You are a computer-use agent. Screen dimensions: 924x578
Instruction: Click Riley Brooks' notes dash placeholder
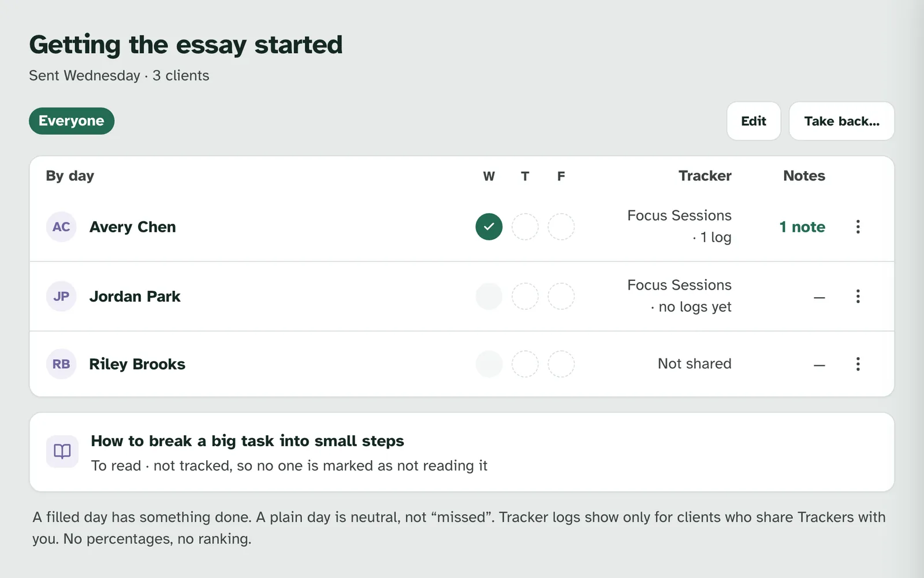[x=819, y=365]
